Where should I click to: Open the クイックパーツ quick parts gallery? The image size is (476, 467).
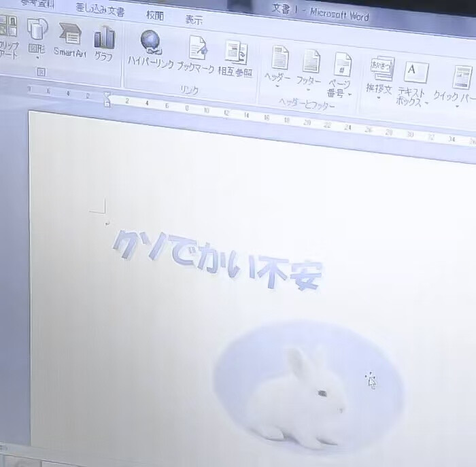click(456, 88)
